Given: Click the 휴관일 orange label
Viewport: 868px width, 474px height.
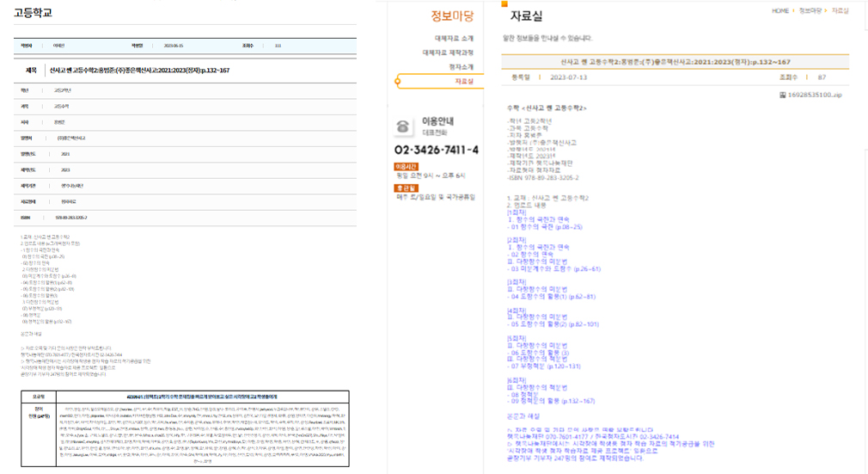Looking at the screenshot, I should click(405, 188).
